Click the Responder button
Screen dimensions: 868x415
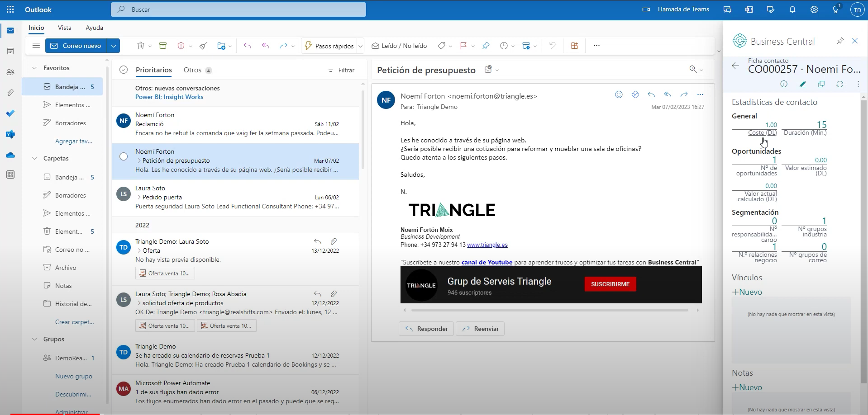click(426, 329)
